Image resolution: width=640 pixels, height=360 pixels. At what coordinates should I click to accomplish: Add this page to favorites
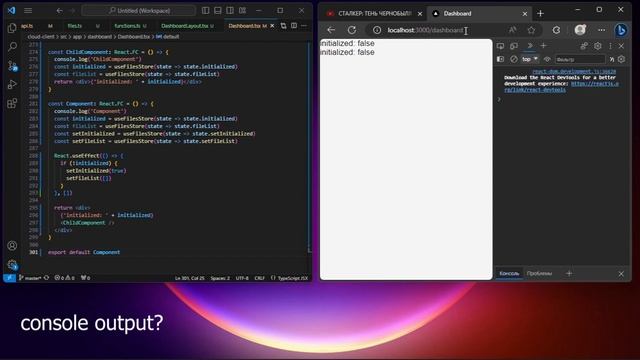click(x=531, y=30)
